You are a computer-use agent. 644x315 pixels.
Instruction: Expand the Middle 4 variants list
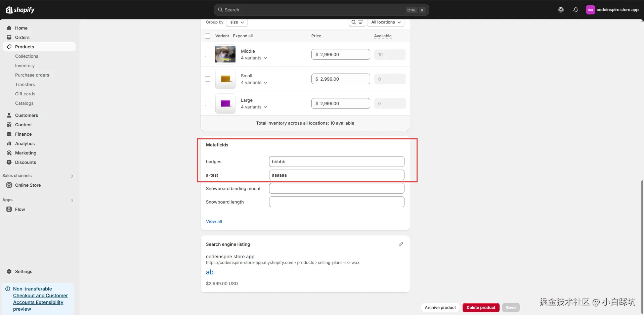pos(254,58)
